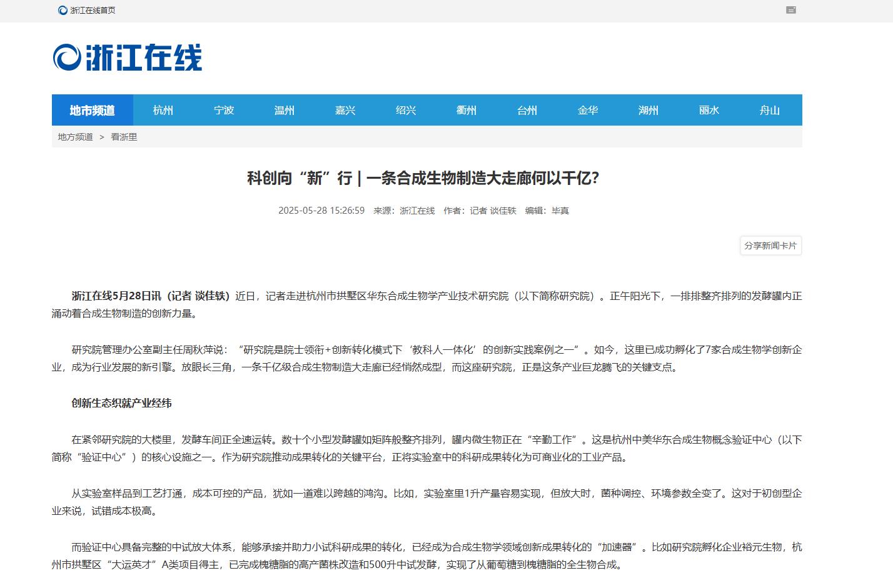Open the 嘉兴 city channel
The height and width of the screenshot is (588, 893).
point(345,110)
